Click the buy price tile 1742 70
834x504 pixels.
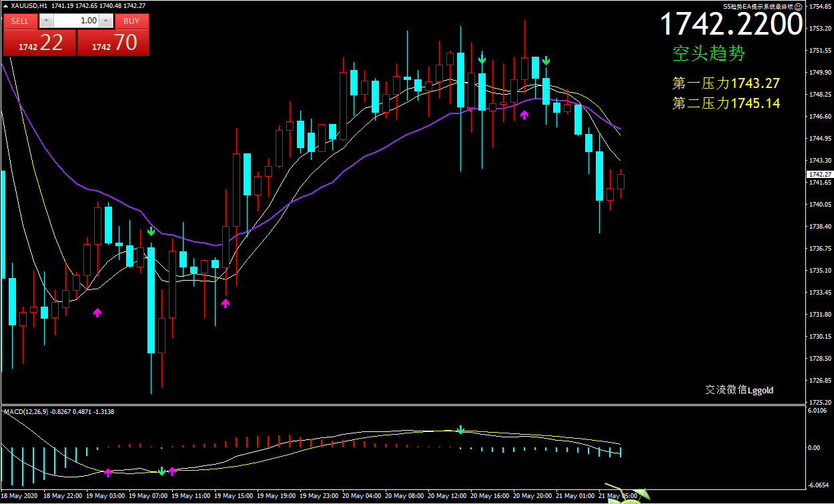tap(113, 43)
